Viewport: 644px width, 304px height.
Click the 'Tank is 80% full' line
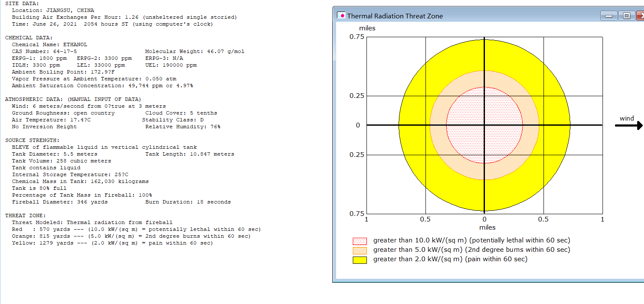(39, 188)
